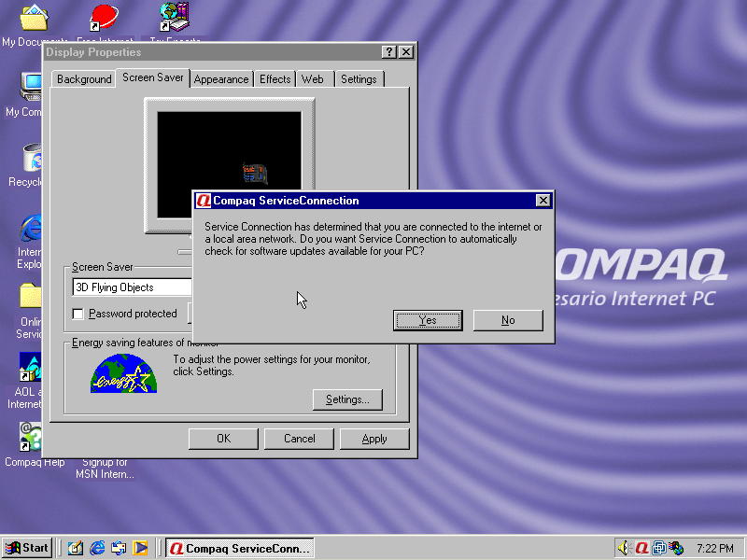Switch to the Appearance tab

(x=221, y=79)
